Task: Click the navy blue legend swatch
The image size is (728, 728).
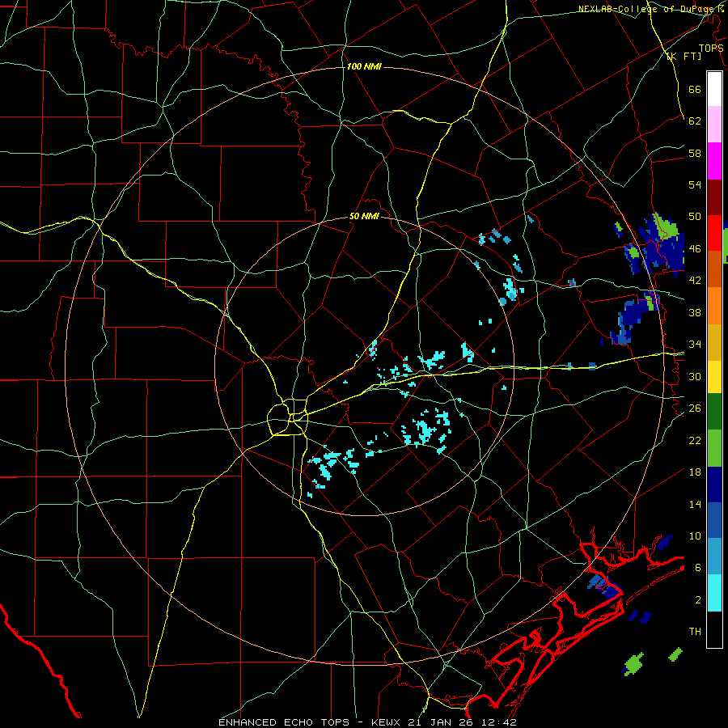Action: coord(714,485)
